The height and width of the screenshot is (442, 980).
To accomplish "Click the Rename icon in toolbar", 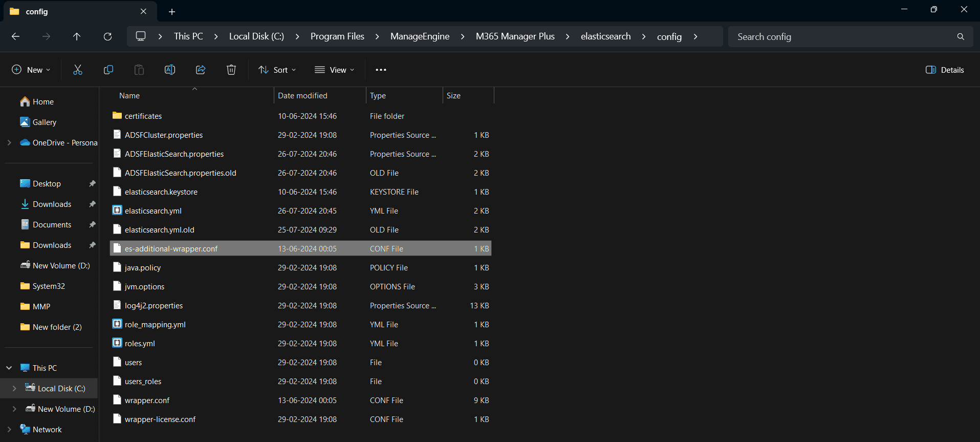I will [170, 70].
